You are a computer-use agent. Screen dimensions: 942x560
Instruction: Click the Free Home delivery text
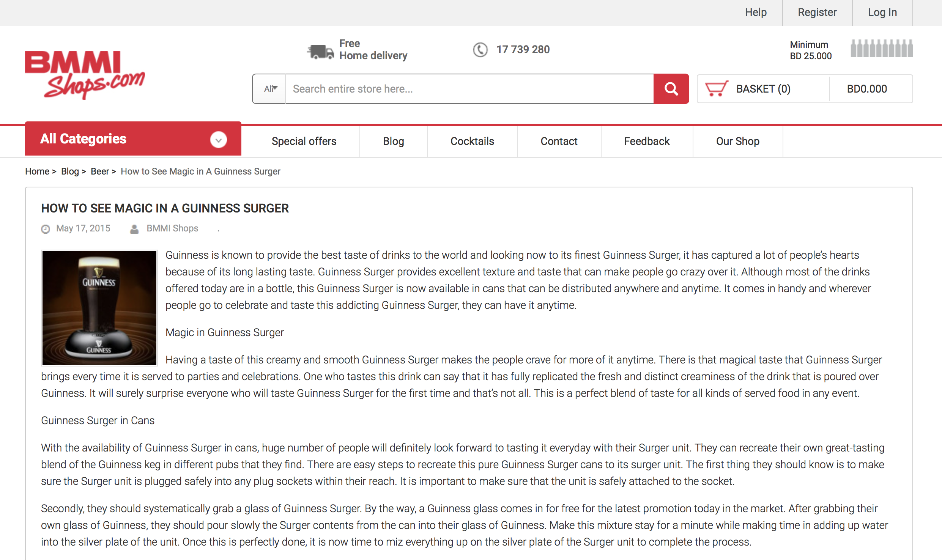[x=373, y=50]
